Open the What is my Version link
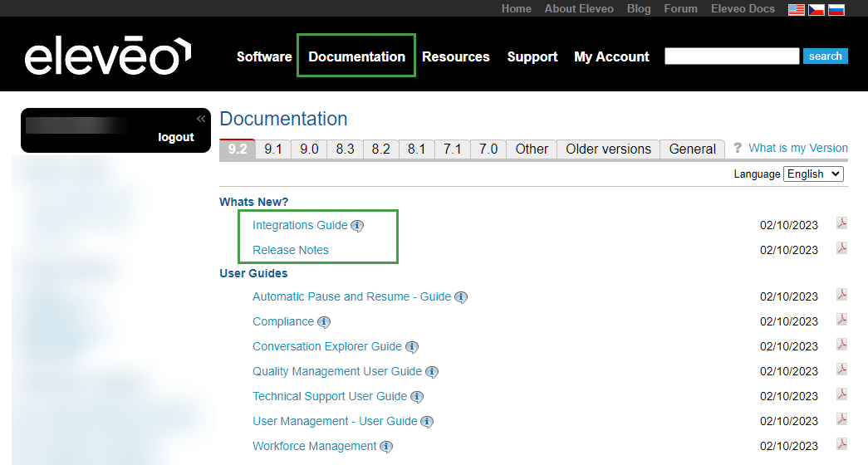Image resolution: width=868 pixels, height=465 pixels. pos(797,148)
